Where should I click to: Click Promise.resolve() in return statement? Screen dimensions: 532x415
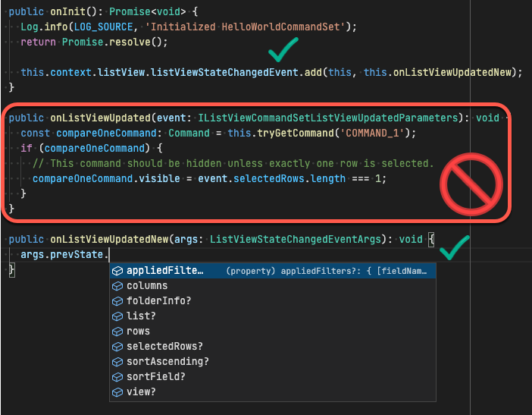pyautogui.click(x=111, y=42)
